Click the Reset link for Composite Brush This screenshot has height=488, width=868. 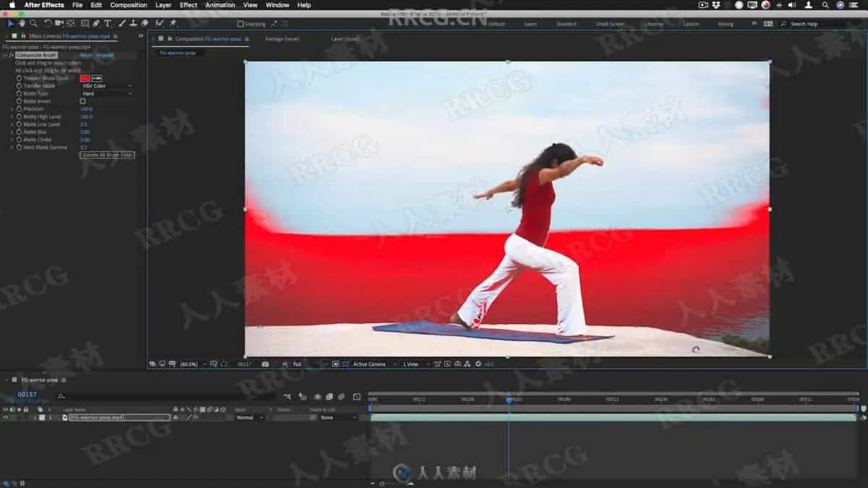[85, 55]
